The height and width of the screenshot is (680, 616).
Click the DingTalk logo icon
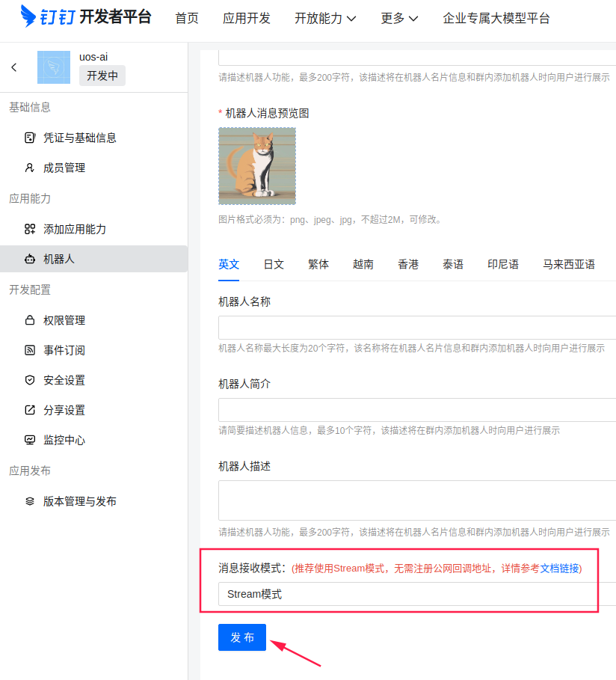click(x=28, y=16)
